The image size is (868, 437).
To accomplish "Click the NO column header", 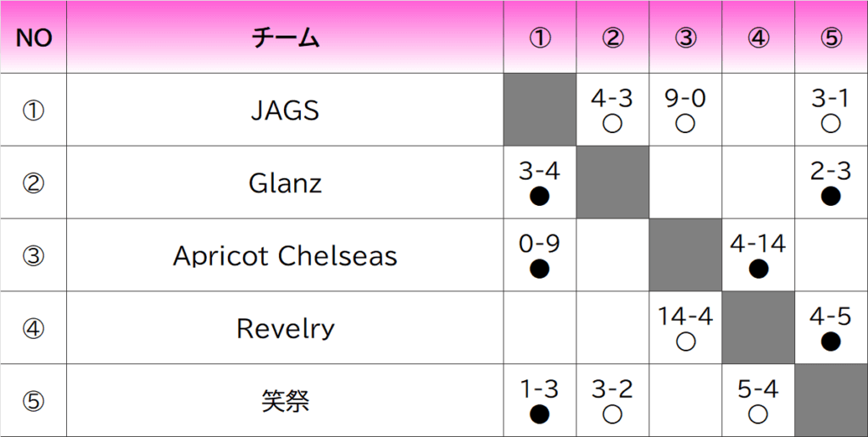I will tap(34, 38).
